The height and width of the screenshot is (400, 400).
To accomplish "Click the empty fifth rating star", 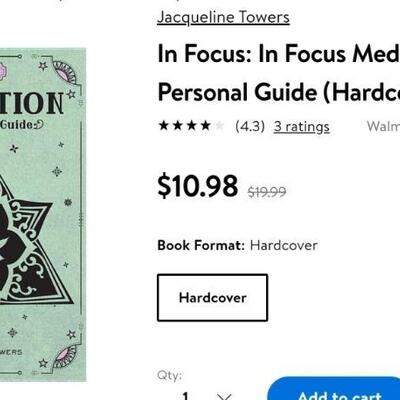I will 219,126.
